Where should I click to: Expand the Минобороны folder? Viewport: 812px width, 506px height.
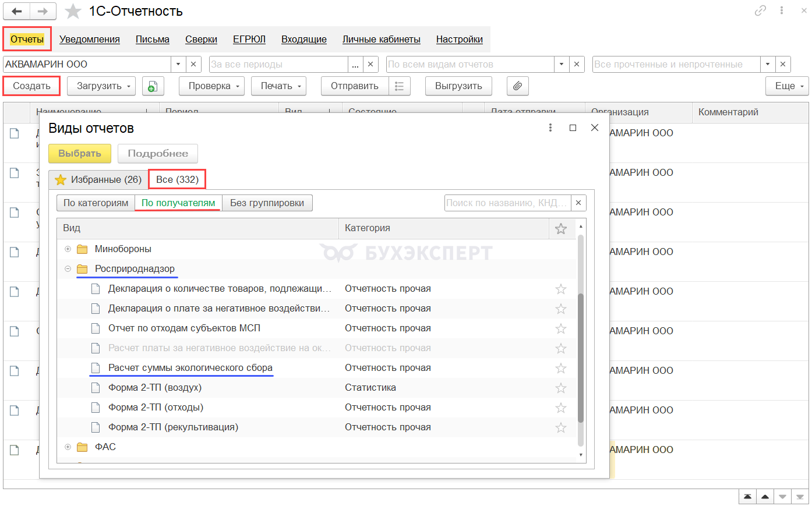[68, 249]
